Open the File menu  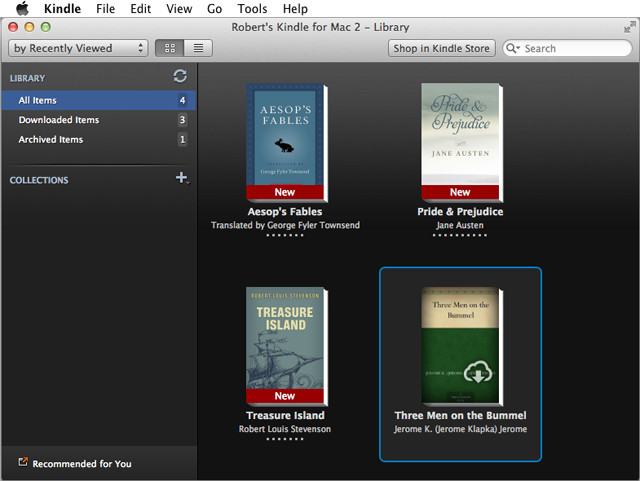click(x=105, y=9)
